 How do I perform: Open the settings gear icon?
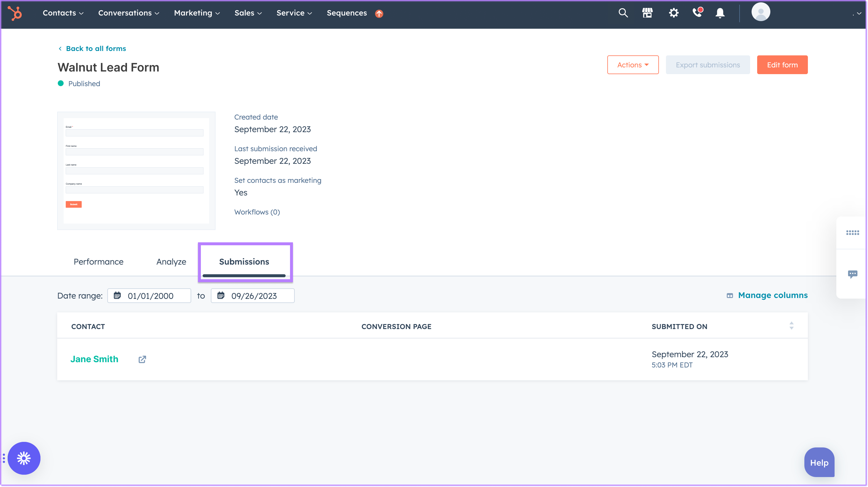point(674,13)
